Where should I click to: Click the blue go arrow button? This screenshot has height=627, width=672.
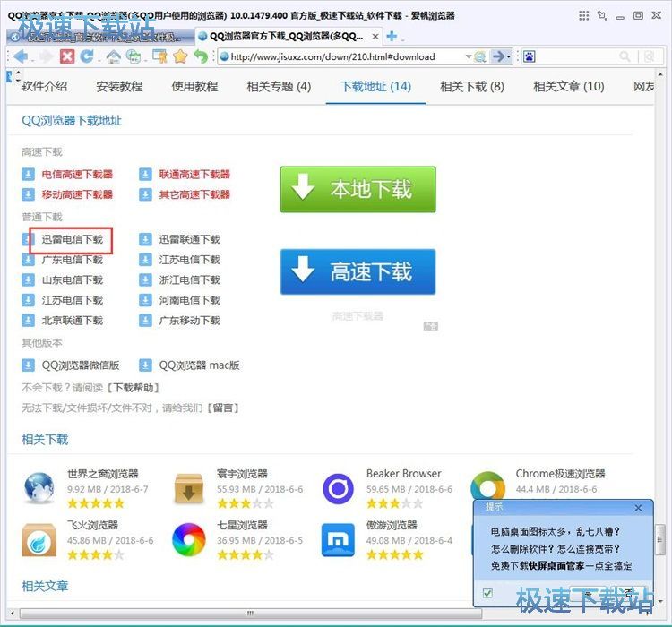click(x=498, y=56)
